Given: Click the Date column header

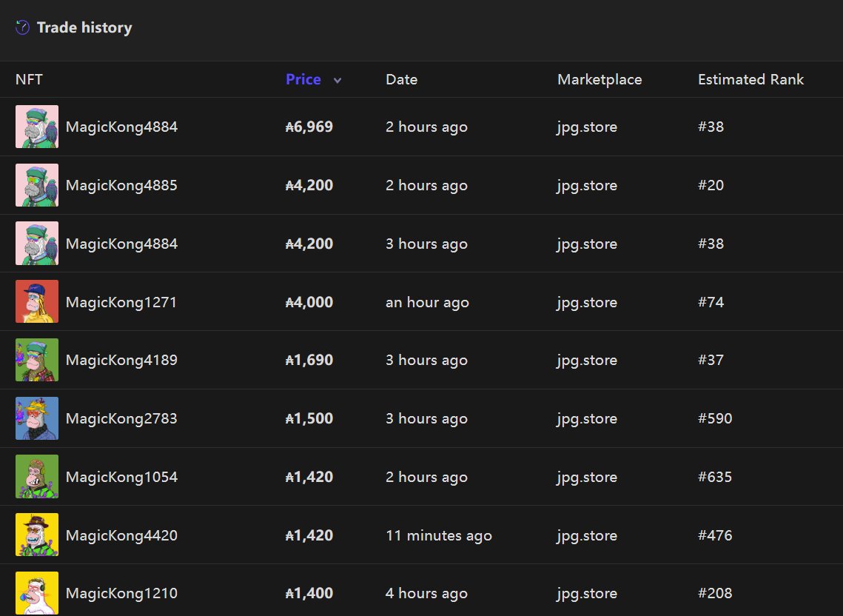Looking at the screenshot, I should [x=402, y=80].
